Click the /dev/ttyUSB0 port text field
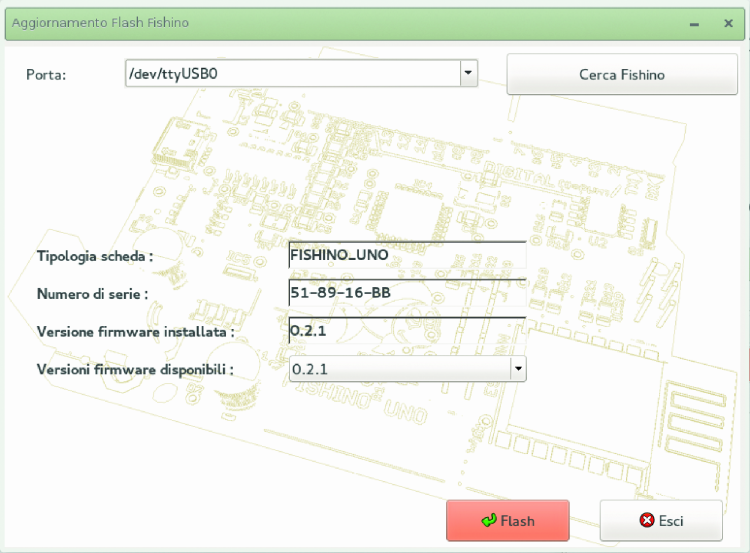 [x=290, y=73]
